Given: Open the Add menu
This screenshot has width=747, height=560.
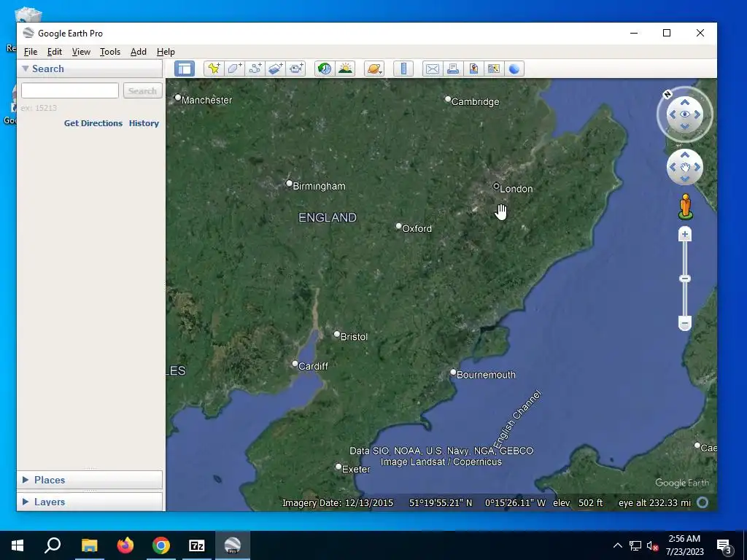Looking at the screenshot, I should 138,52.
